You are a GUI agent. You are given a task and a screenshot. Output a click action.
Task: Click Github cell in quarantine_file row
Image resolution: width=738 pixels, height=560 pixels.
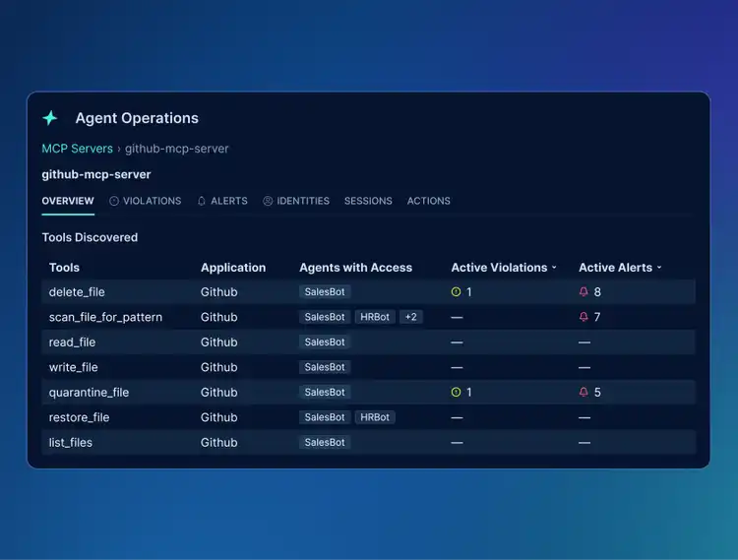[218, 393]
